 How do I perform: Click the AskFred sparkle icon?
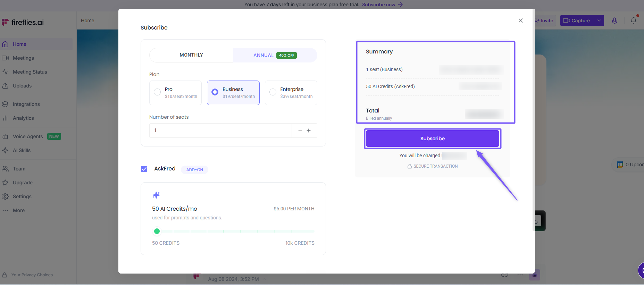click(156, 195)
